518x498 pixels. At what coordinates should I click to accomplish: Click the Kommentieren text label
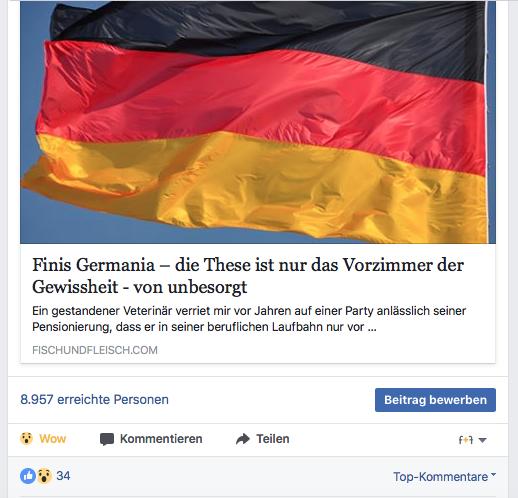161,439
